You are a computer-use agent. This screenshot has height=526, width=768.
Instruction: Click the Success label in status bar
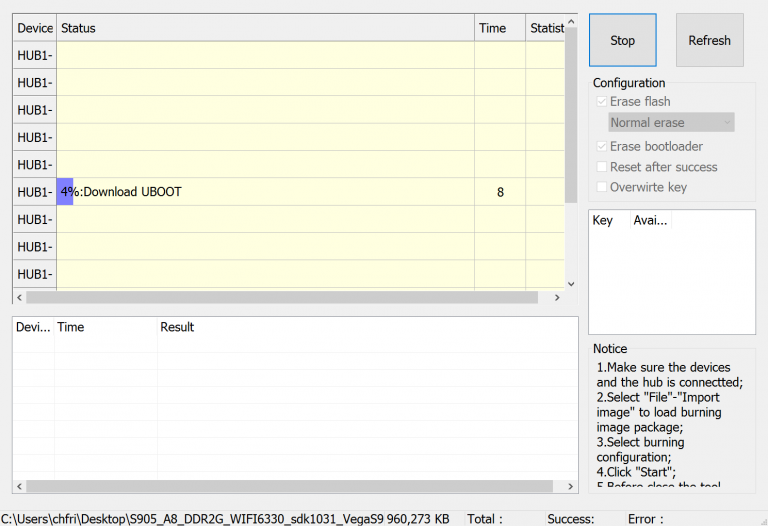571,519
